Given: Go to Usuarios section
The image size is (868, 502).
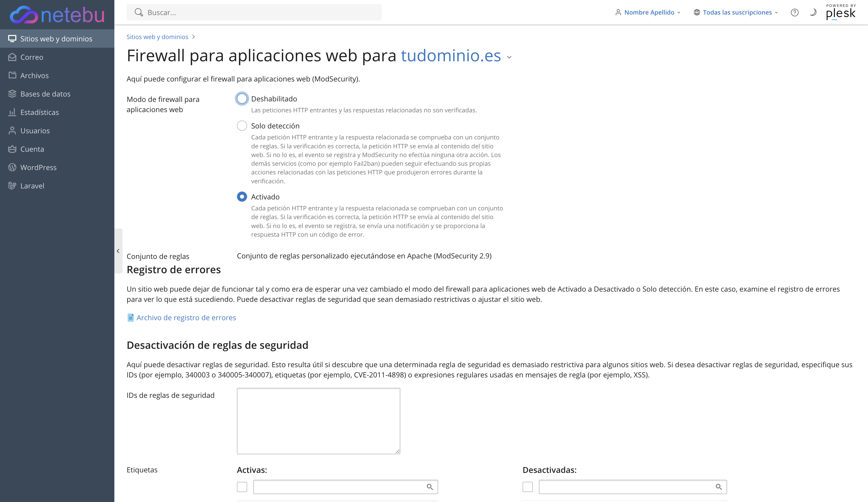Looking at the screenshot, I should (57, 130).
